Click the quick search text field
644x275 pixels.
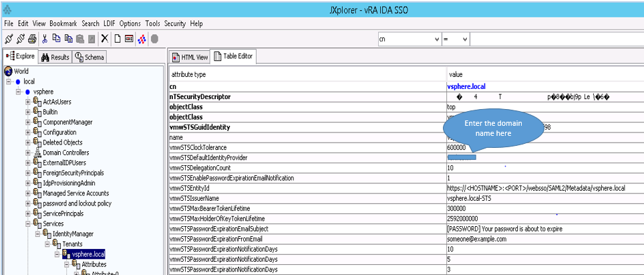point(556,39)
